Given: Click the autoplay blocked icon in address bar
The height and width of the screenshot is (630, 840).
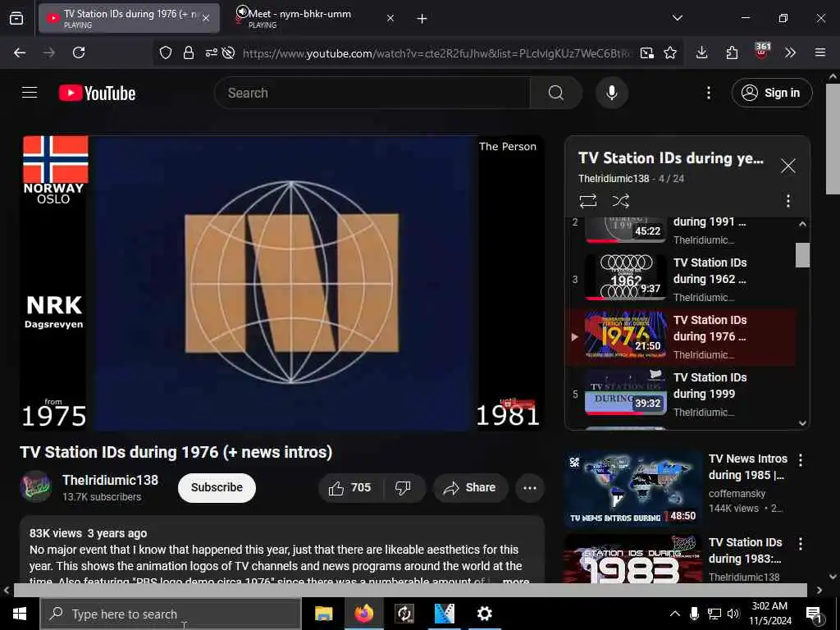Looking at the screenshot, I should [229, 52].
